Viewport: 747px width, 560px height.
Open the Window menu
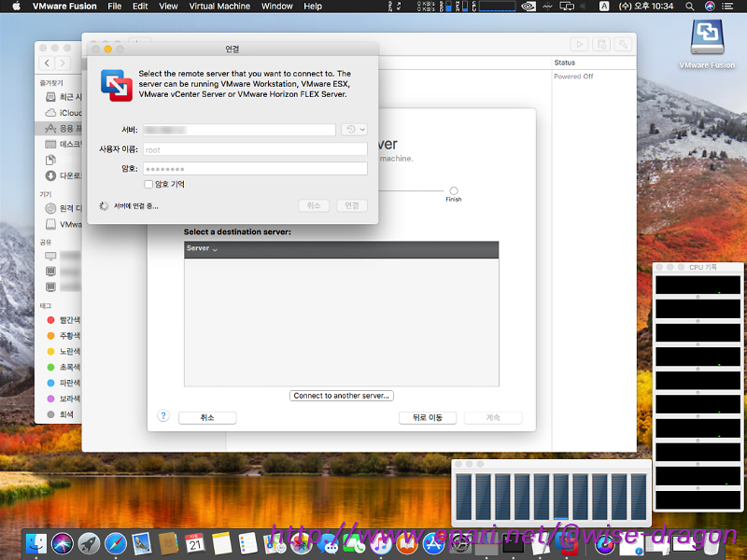(x=276, y=7)
